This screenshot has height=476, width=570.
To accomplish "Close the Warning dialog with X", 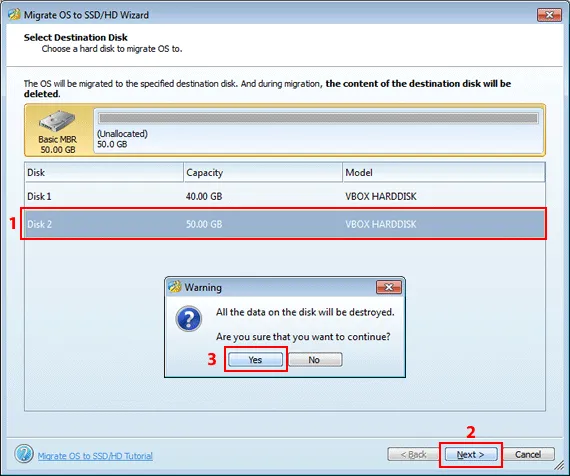I will click(x=389, y=287).
